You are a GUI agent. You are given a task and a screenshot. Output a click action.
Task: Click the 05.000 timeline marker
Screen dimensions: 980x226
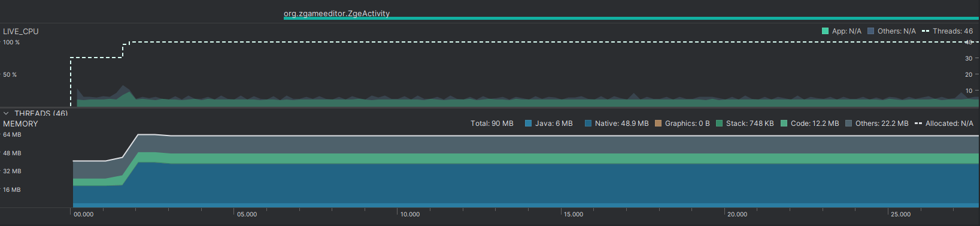[247, 214]
